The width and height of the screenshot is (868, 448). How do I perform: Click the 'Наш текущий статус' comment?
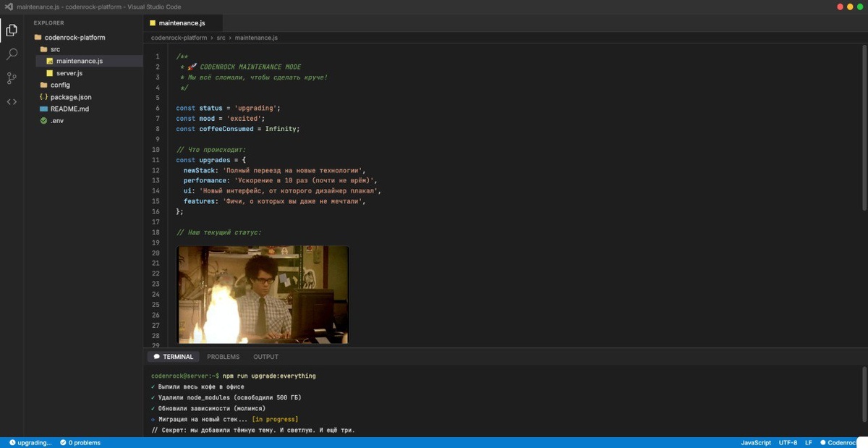[x=218, y=232]
